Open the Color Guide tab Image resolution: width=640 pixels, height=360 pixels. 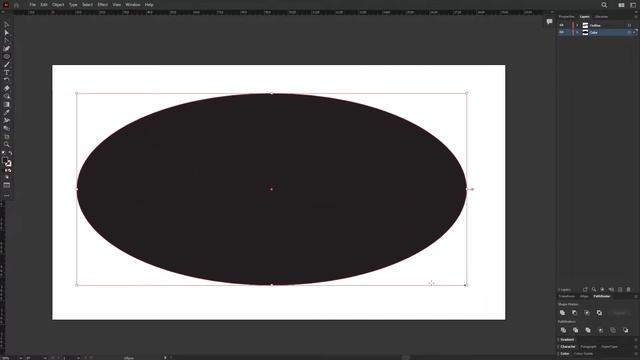(x=583, y=353)
